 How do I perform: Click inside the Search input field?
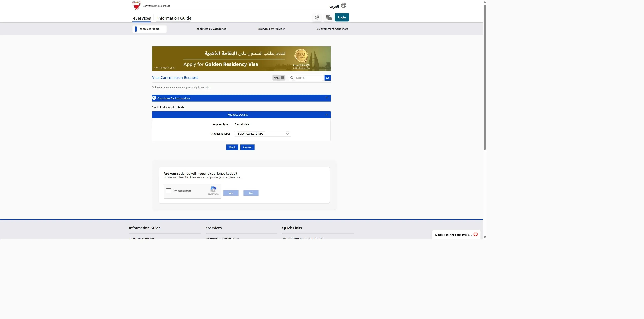click(309, 78)
